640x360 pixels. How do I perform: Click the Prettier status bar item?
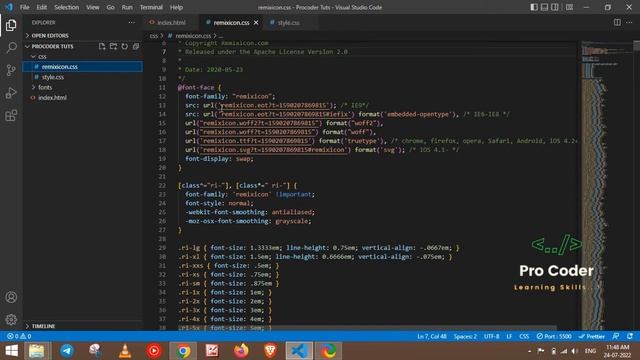tap(591, 336)
